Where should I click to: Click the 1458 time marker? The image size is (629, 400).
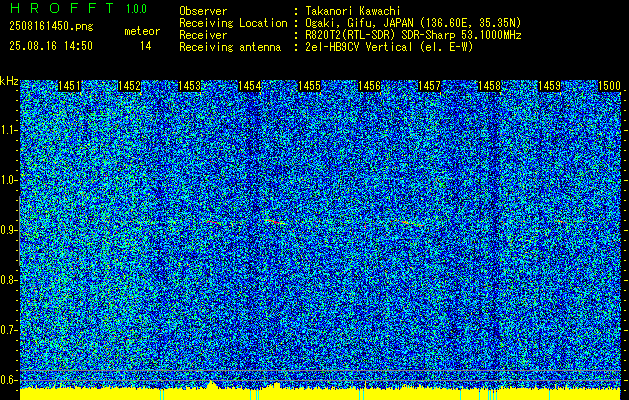click(490, 86)
